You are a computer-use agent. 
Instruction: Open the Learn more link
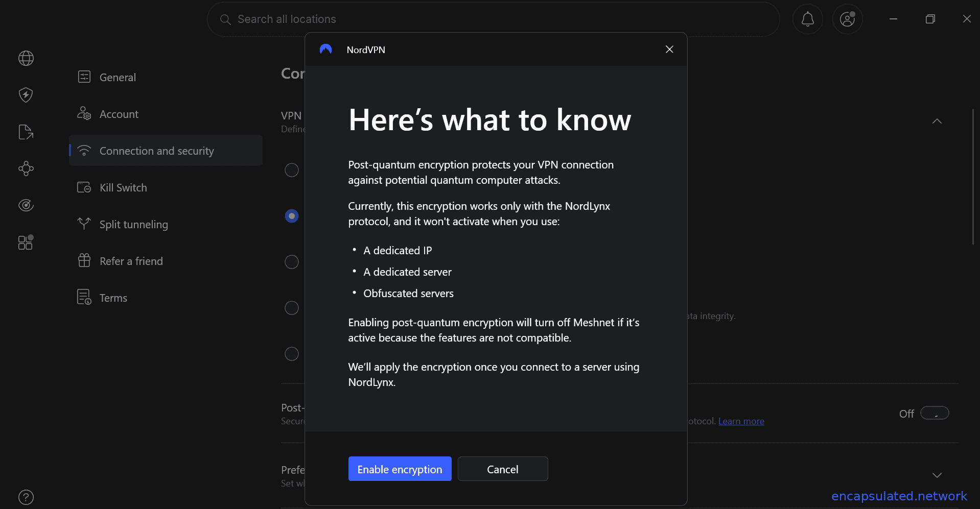pyautogui.click(x=741, y=421)
